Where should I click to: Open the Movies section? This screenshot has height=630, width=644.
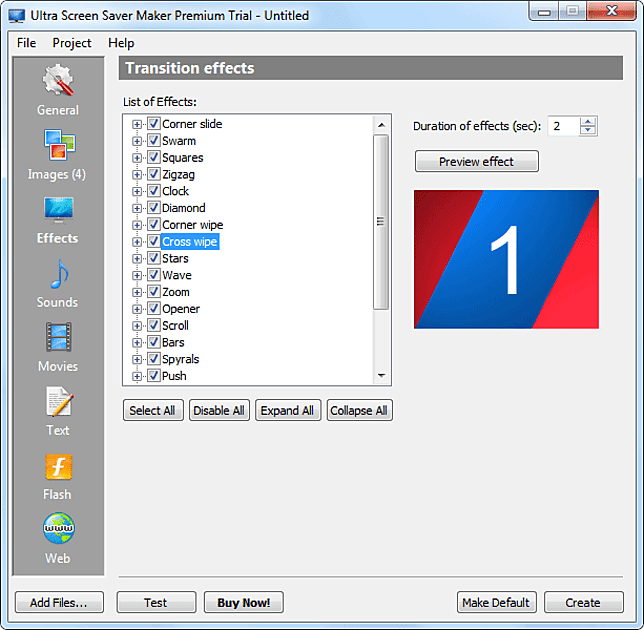(58, 347)
